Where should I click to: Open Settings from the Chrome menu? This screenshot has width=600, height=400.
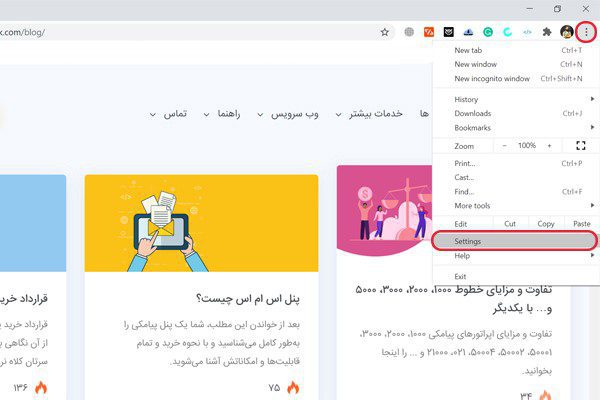tap(515, 241)
